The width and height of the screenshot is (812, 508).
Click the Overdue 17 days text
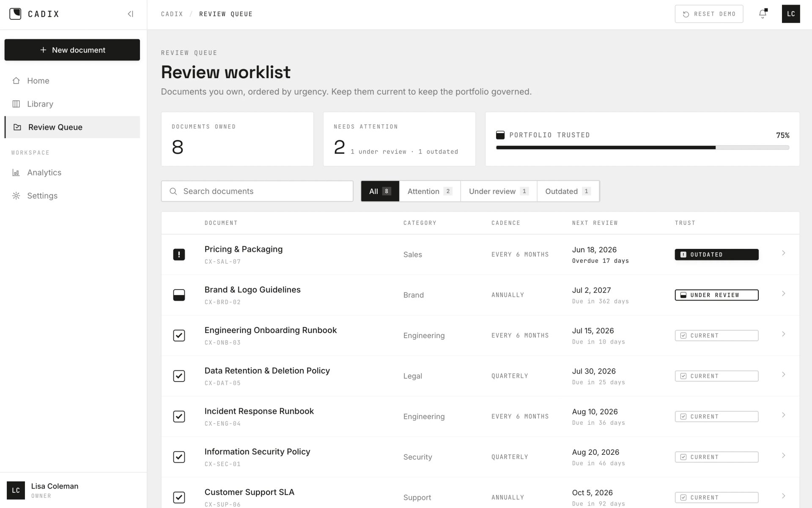(x=600, y=261)
